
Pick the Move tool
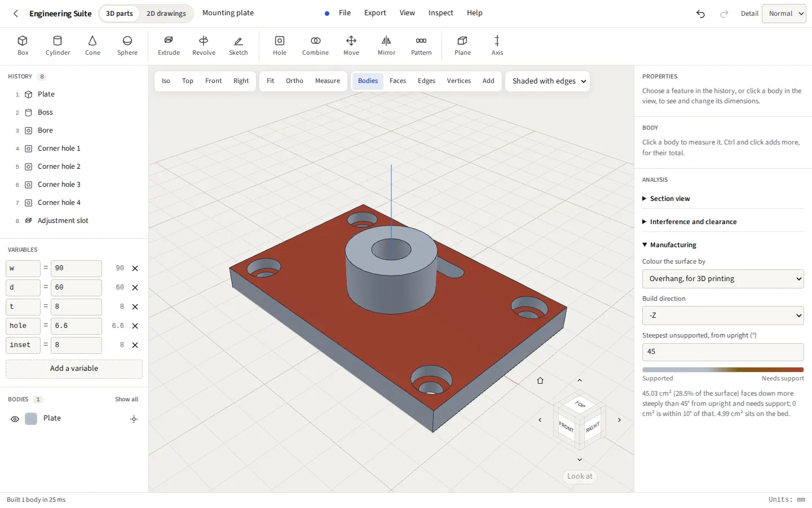(351, 46)
